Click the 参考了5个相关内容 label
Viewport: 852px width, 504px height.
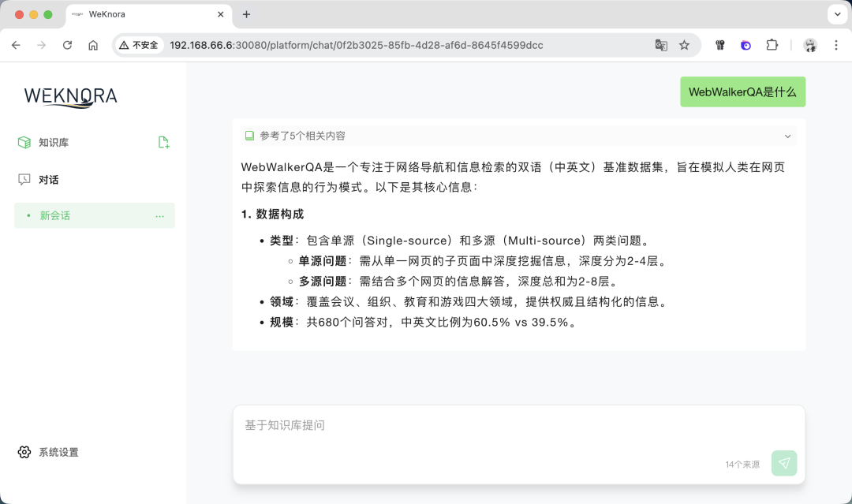[x=303, y=136]
